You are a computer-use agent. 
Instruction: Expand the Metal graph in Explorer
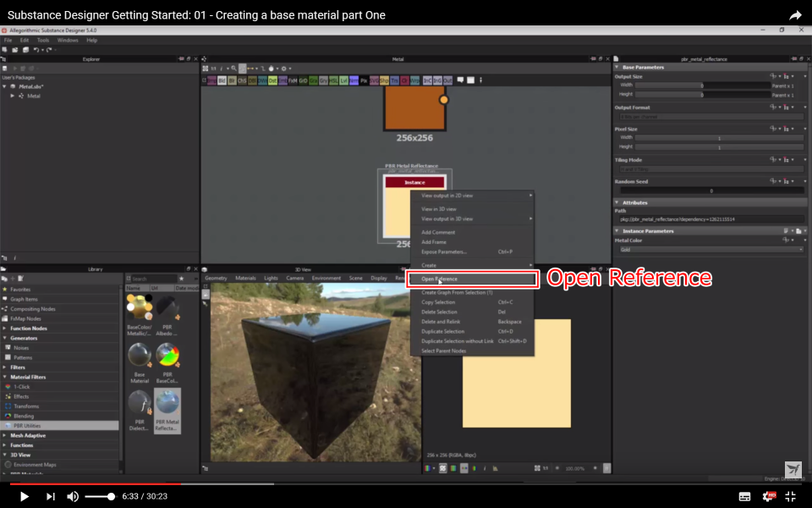pyautogui.click(x=13, y=96)
